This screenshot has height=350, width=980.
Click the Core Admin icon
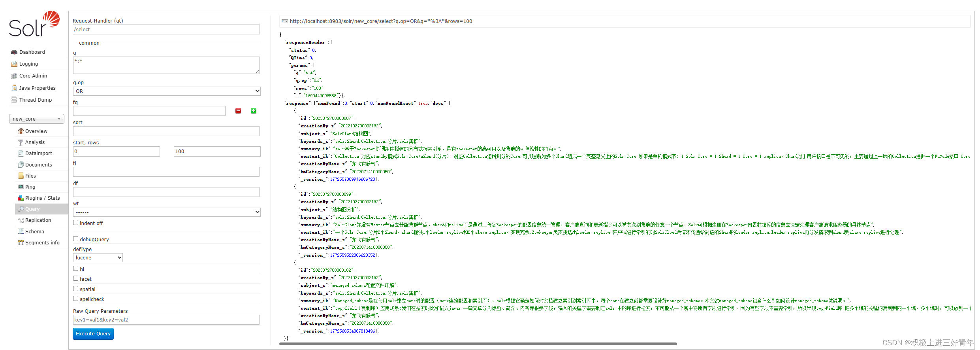point(14,76)
